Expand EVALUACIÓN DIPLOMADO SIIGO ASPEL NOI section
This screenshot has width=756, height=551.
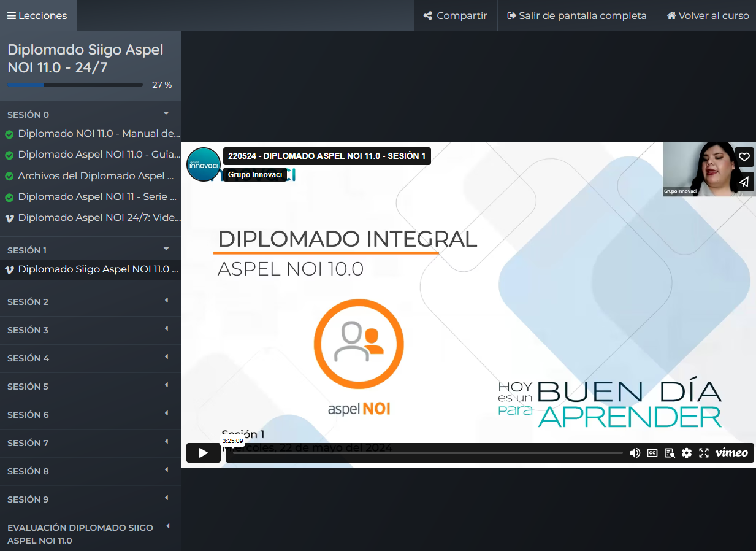coord(91,534)
